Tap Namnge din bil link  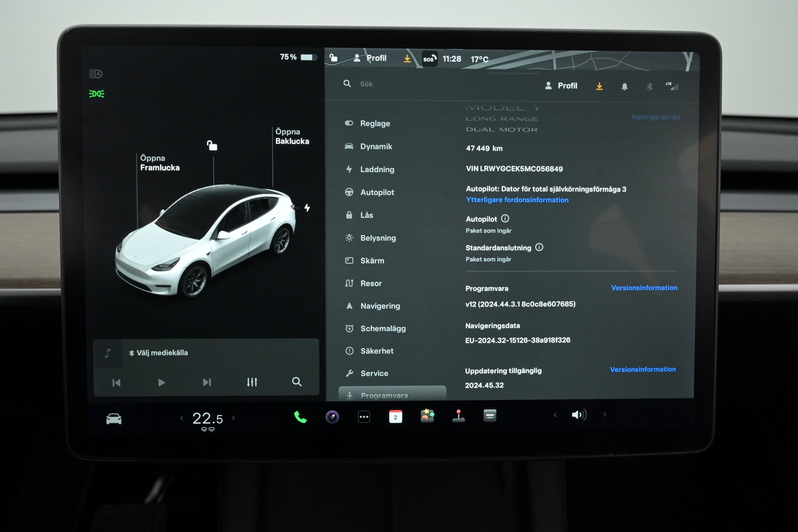tap(656, 117)
